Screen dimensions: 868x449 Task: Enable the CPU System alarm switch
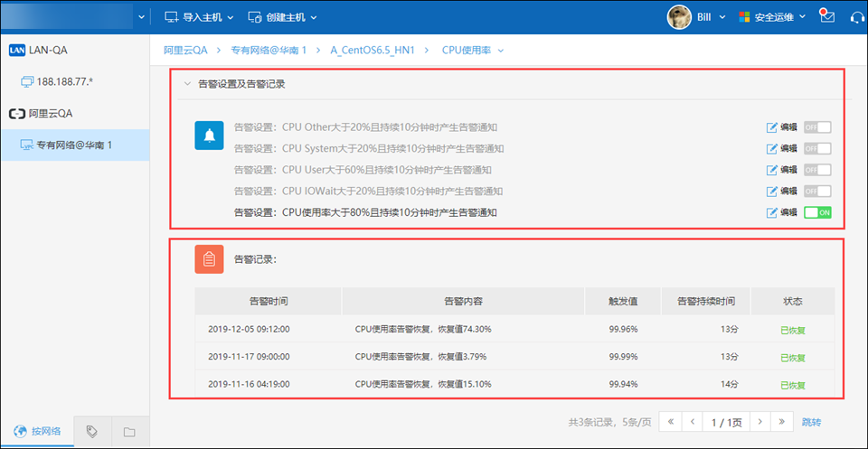(x=817, y=148)
